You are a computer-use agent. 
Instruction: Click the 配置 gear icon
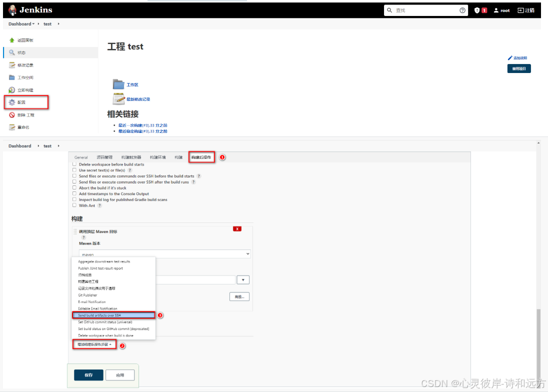(12, 102)
